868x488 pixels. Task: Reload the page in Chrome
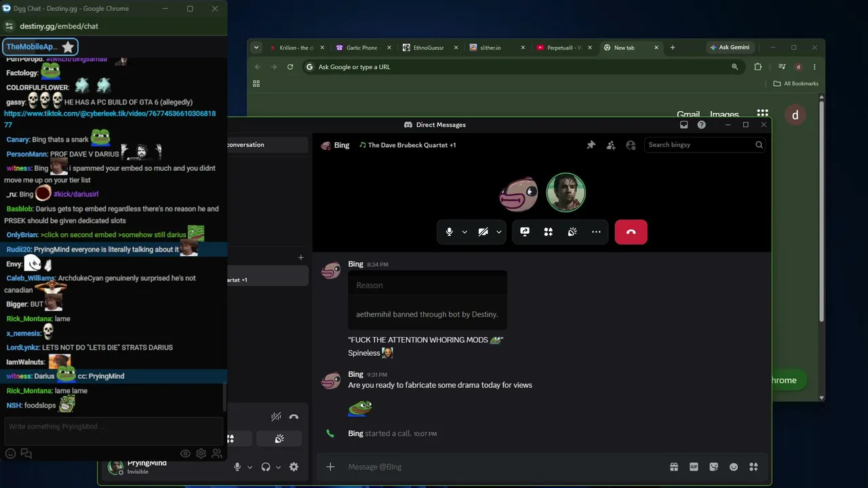coord(290,67)
